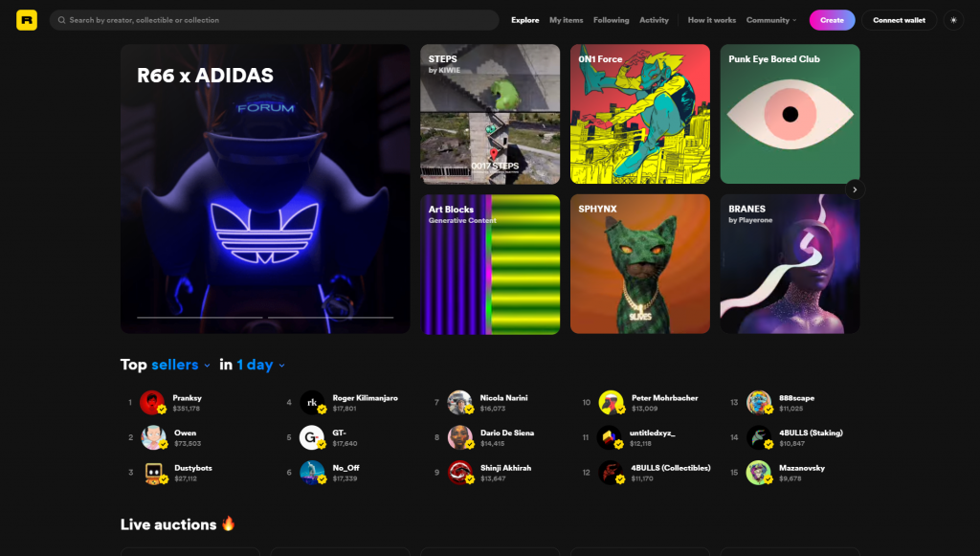
Task: Open 888scape avatar
Action: 759,402
